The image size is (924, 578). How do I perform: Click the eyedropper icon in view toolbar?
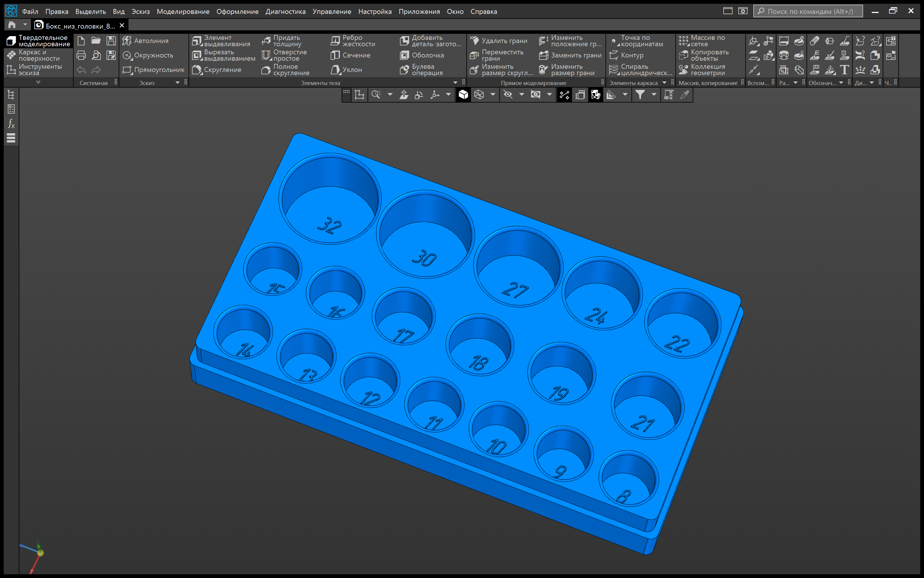(685, 95)
